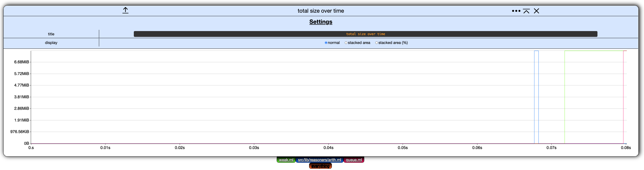Open the src/lib/reasoners/arith.ml legend tag
Screen dimensions: 644x170
(x=319, y=160)
